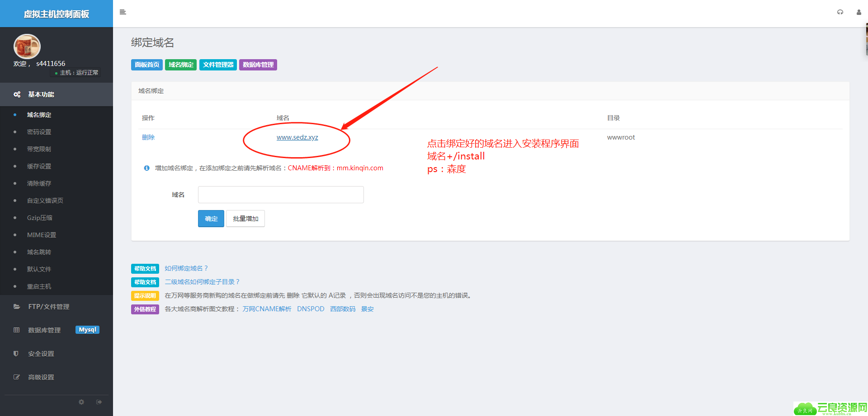Click the green 域名绑定 button
The image size is (868, 416).
[x=181, y=65]
